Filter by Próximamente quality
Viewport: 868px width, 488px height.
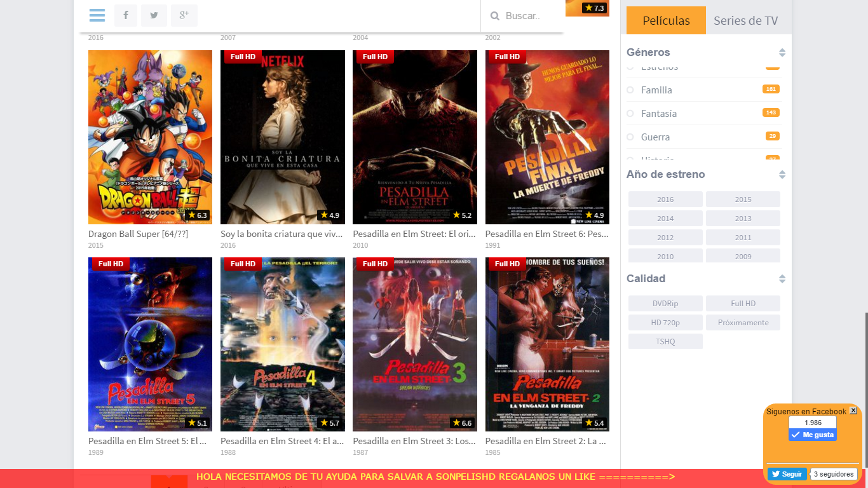tap(743, 323)
